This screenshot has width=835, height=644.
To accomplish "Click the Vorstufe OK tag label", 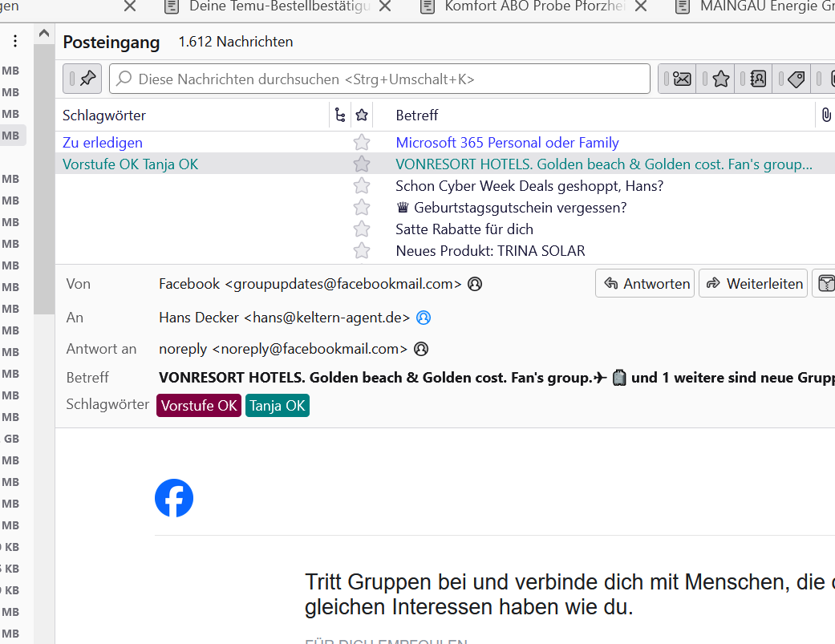I will 199,406.
